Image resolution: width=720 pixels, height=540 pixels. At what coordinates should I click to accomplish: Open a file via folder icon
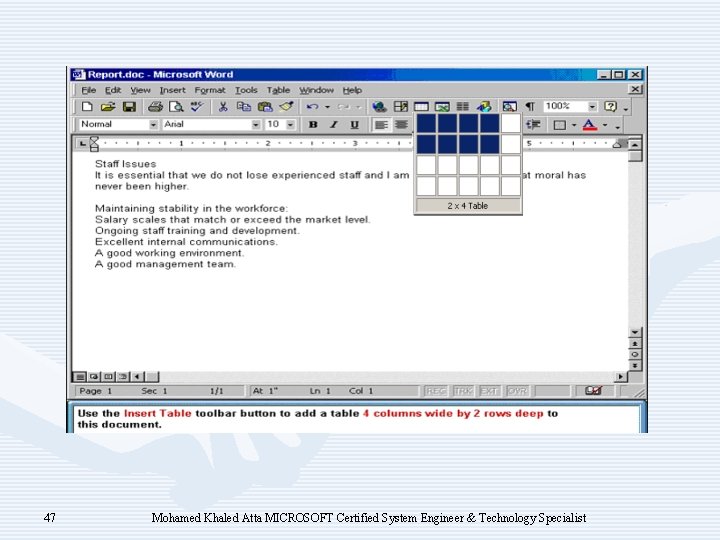107,107
